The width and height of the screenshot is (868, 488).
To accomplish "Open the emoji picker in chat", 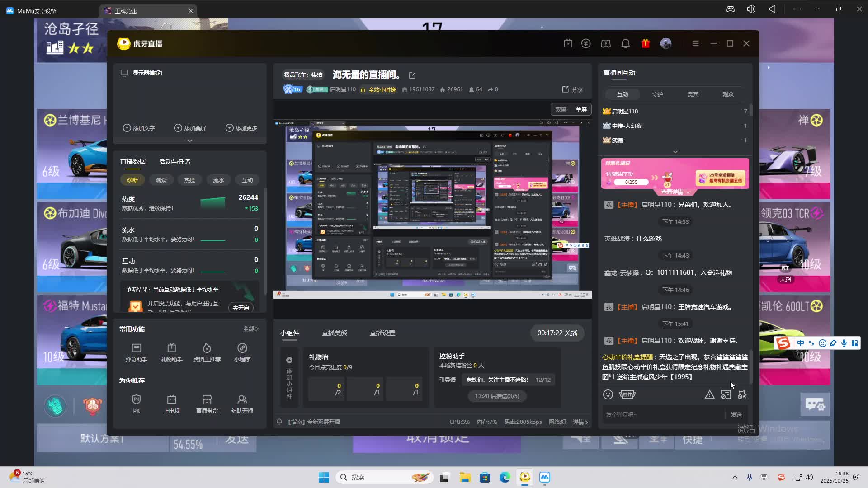I will 608,394.
